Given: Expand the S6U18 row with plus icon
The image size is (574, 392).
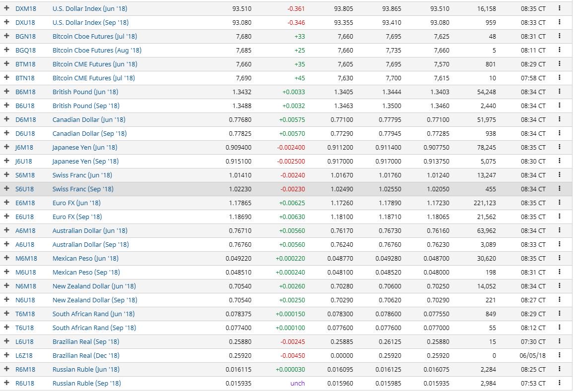Looking at the screenshot, I should click(x=6, y=189).
